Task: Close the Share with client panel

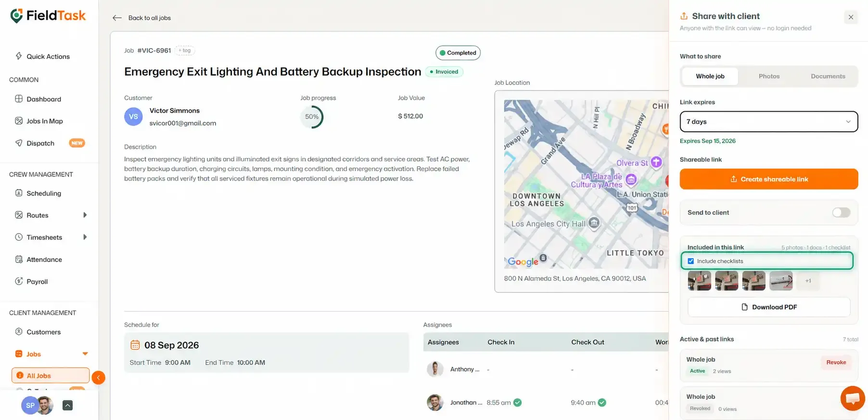Action: [x=851, y=17]
